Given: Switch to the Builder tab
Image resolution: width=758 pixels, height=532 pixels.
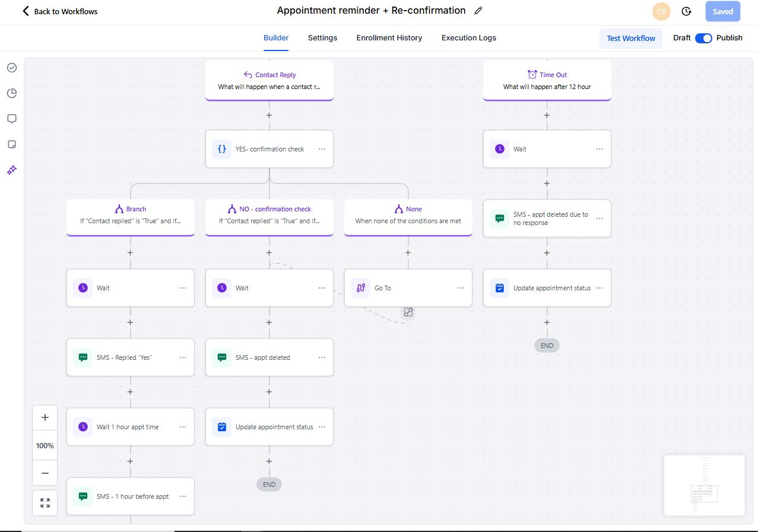Looking at the screenshot, I should 276,37.
